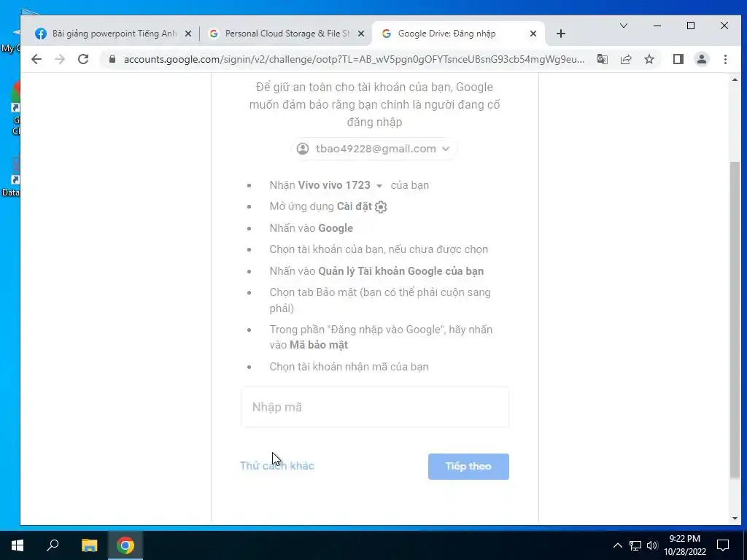Click the scrollbar up arrow
This screenshot has width=747, height=560.
click(734, 79)
